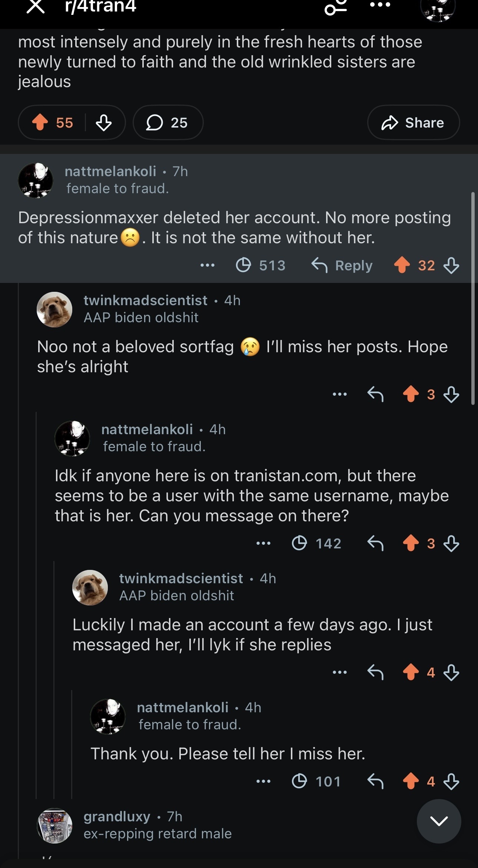The width and height of the screenshot is (478, 868).
Task: Jump to next comment with chevron button
Action: click(x=439, y=821)
